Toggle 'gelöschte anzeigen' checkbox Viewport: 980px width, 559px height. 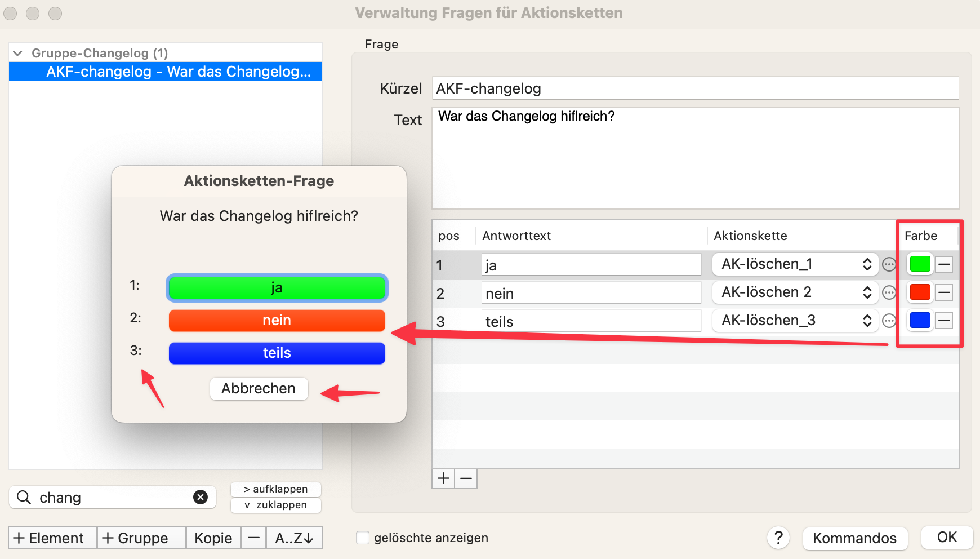(363, 538)
